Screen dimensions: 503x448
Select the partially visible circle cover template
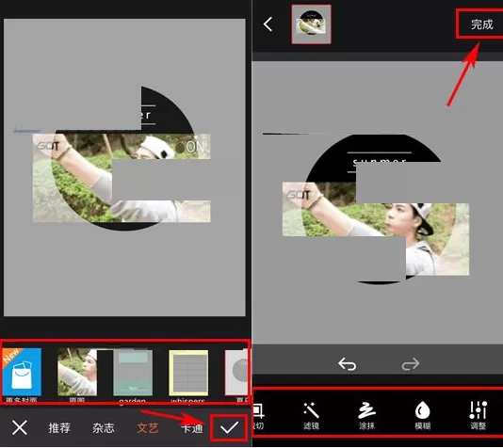pos(236,373)
